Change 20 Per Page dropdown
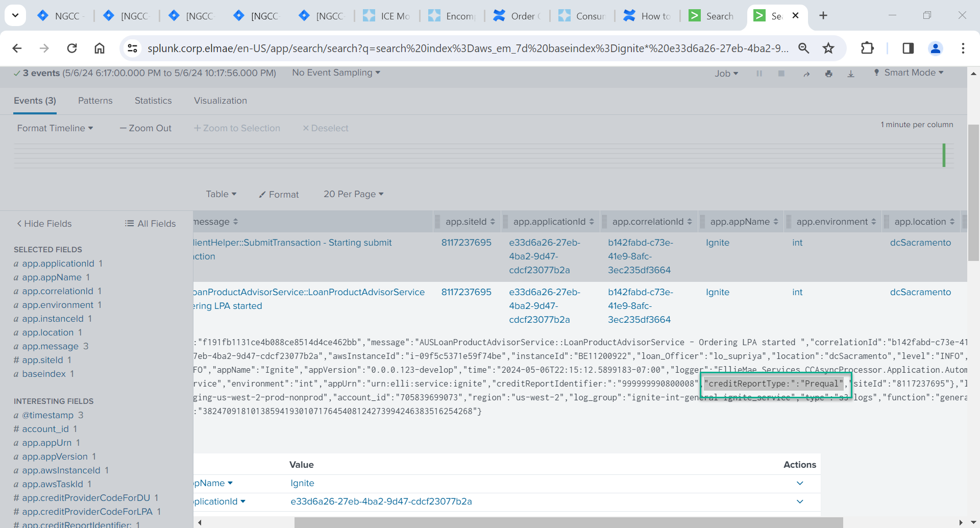The height and width of the screenshot is (528, 980). click(x=353, y=194)
